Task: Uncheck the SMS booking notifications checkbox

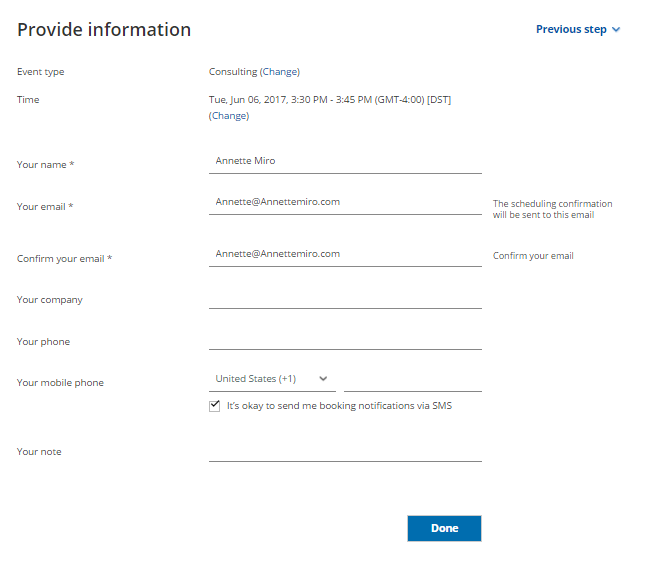Action: click(x=214, y=406)
